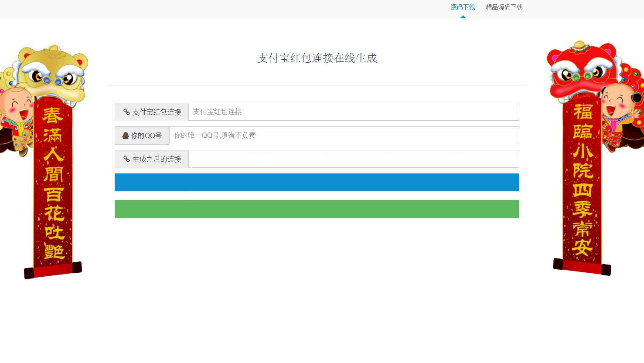Switch to the 源码下载 tab
This screenshot has width=644, height=363.
click(463, 7)
